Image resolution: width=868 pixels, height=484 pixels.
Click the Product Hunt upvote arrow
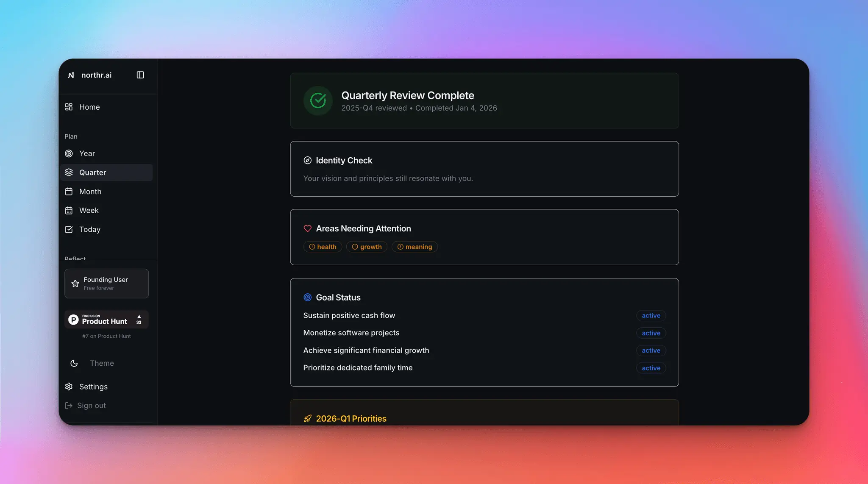[x=139, y=317]
